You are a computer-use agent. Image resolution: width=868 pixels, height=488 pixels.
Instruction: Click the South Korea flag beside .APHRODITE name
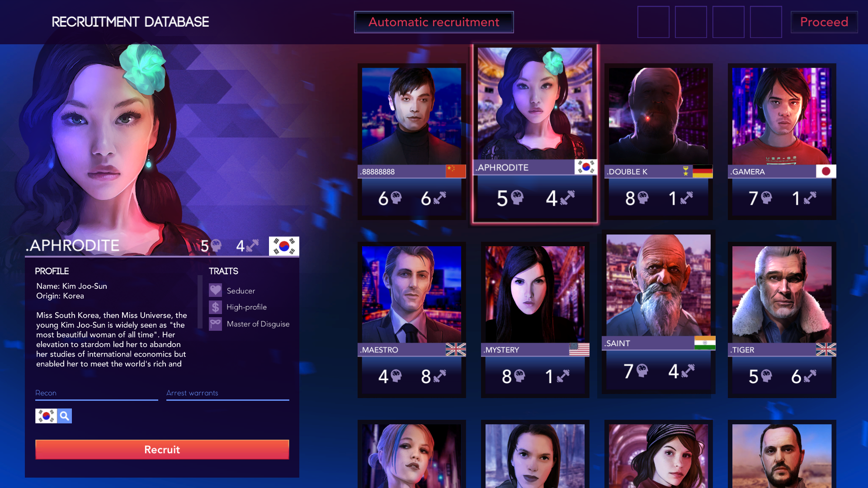click(x=284, y=246)
